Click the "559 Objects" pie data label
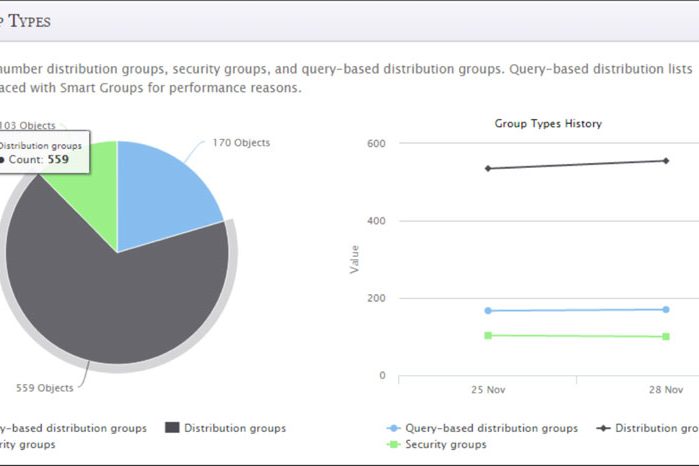The height and width of the screenshot is (466, 699). click(x=44, y=388)
